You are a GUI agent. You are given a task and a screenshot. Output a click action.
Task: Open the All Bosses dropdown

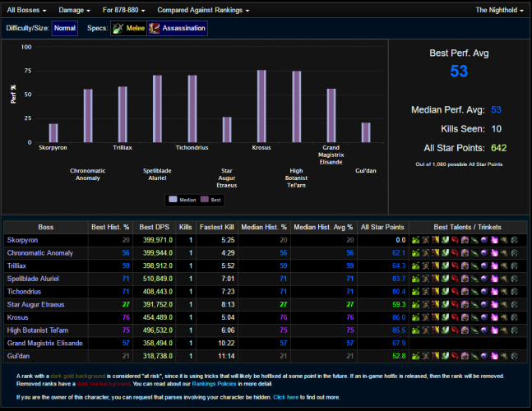[x=26, y=10]
